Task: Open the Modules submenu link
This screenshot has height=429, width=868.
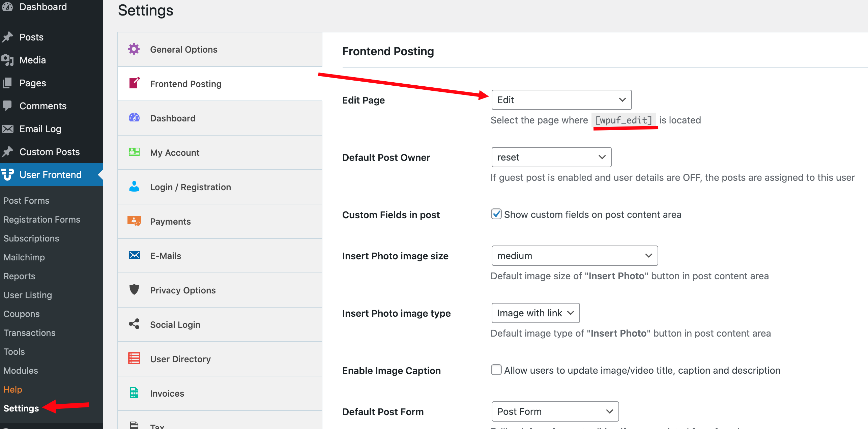Action: tap(21, 371)
